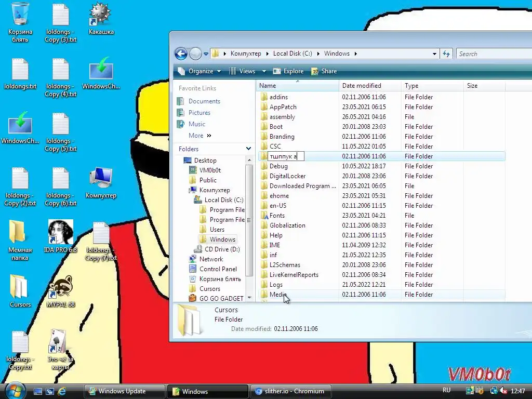This screenshot has height=399, width=532.
Task: Open the Какашка desktop shortcut
Action: tap(101, 19)
